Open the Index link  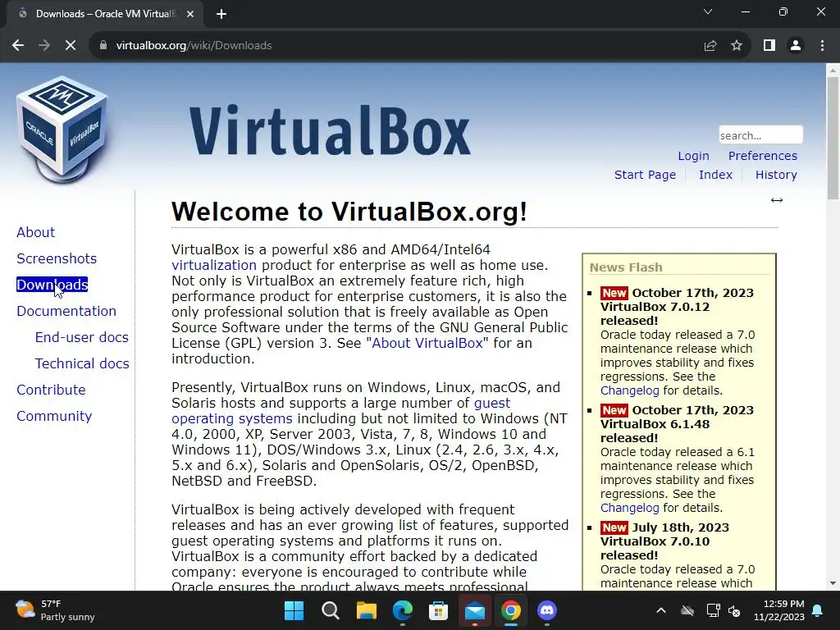[x=715, y=175]
